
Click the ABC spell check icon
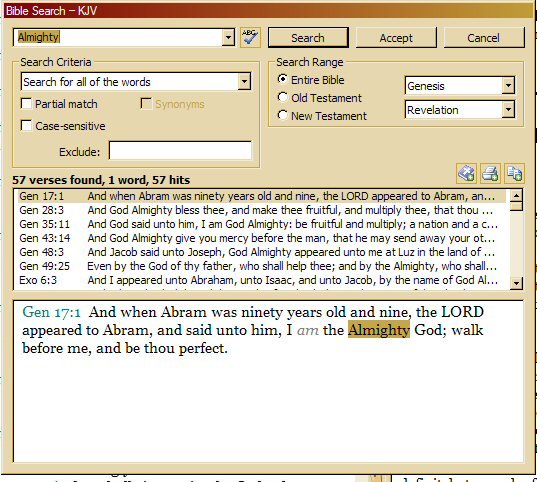click(250, 37)
